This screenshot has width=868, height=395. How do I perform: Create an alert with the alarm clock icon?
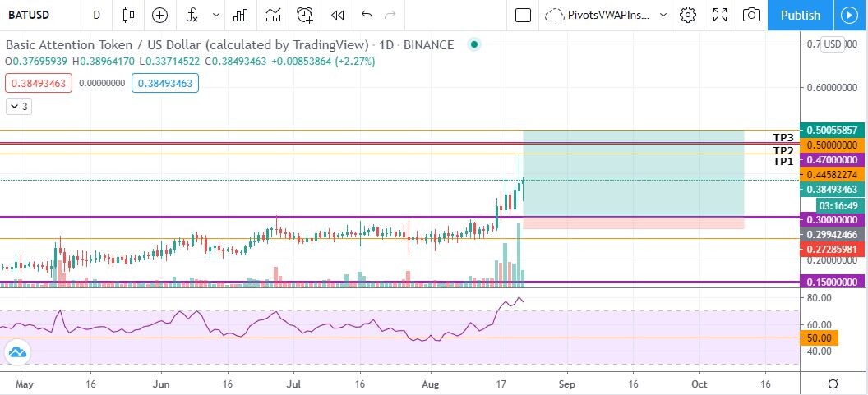(x=305, y=15)
